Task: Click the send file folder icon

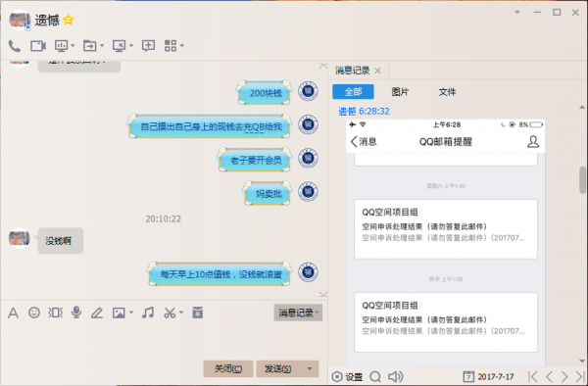Action: (x=89, y=46)
